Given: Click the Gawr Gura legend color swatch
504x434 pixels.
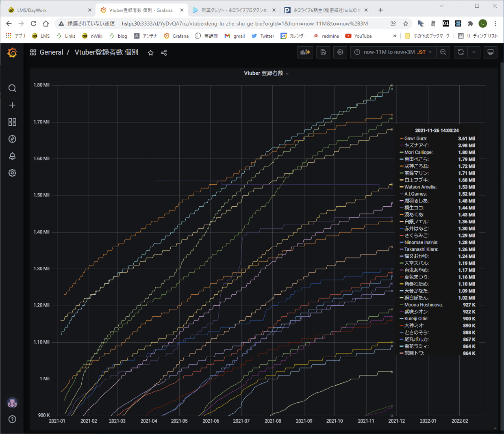Looking at the screenshot, I should 401,139.
